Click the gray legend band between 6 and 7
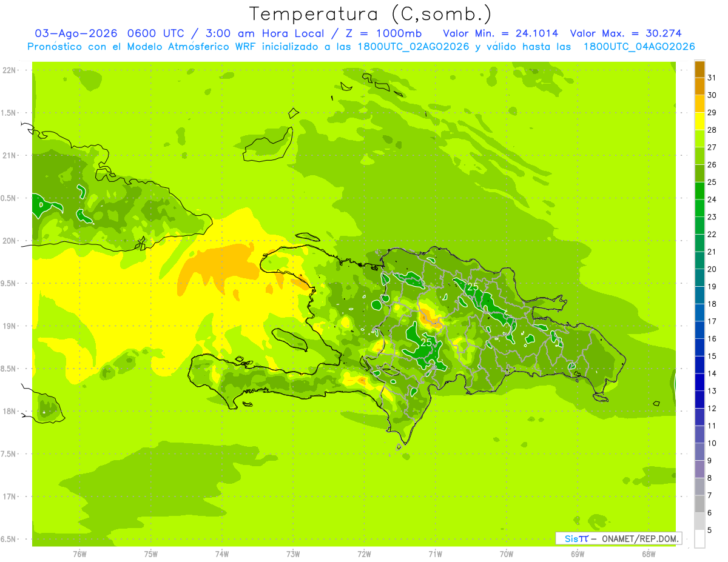Screen dimensions: 728x562 (x=699, y=504)
